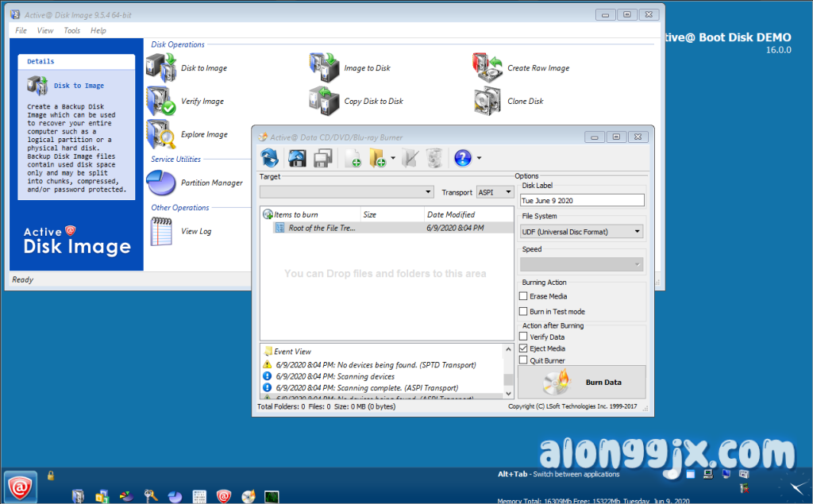Open the Transport ASPI dropdown
This screenshot has width=813, height=504.
495,192
